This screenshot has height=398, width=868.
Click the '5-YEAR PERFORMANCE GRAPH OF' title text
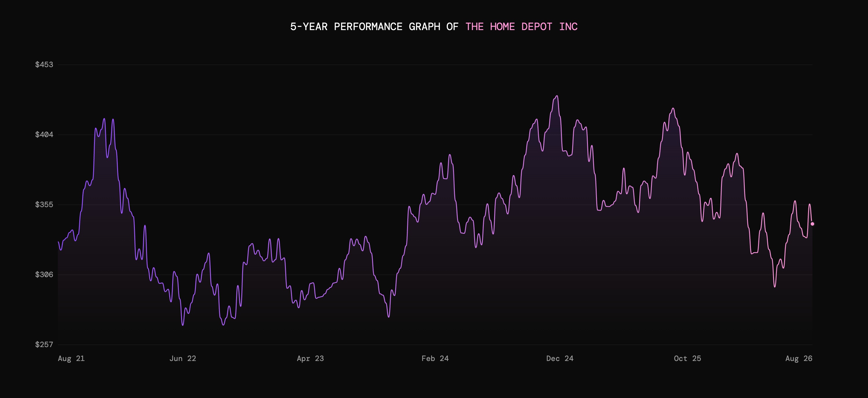[374, 27]
